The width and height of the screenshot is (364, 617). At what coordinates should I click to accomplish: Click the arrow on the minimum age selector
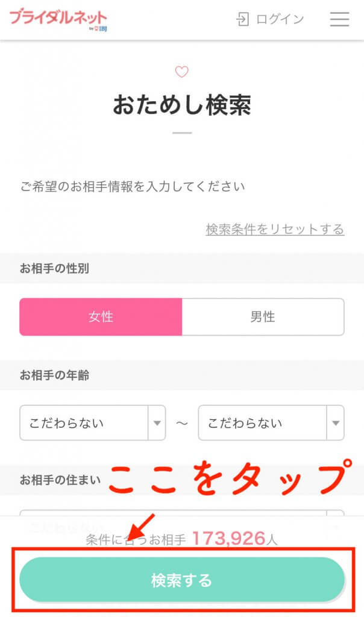[x=157, y=423]
